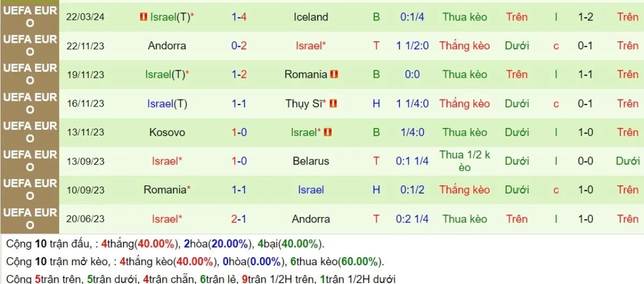This screenshot has width=644, height=284.
Task: Click the card icon beside Israel(T) in the Iceland match
Action: 143,17
